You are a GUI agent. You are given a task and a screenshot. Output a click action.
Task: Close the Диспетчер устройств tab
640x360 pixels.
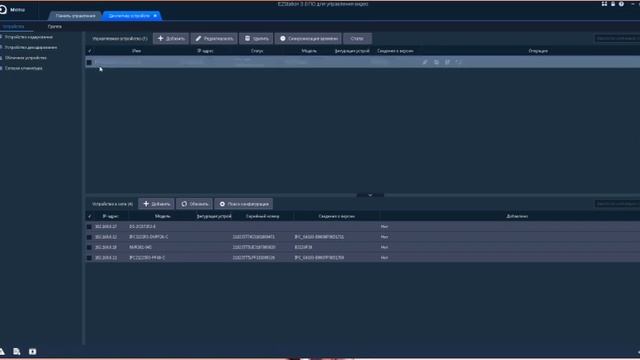[x=155, y=16]
